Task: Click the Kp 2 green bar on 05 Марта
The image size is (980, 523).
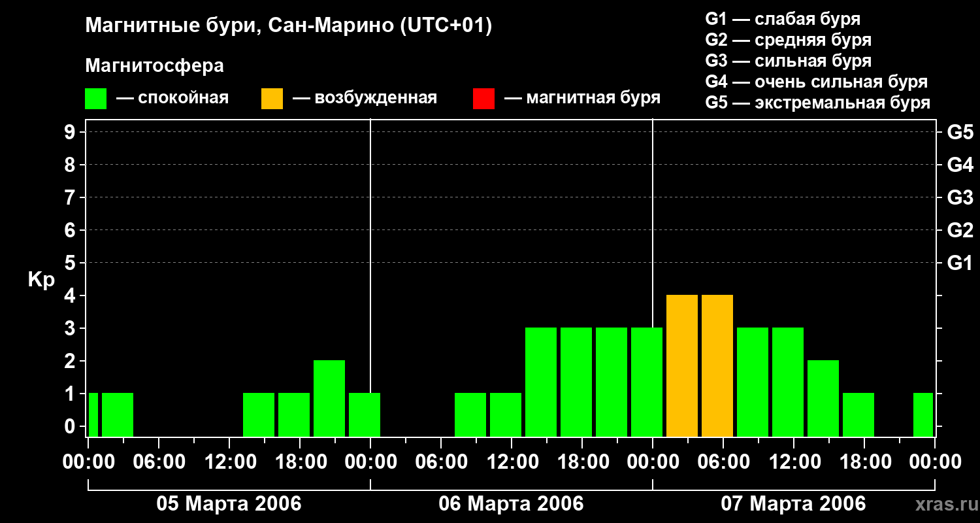Action: coord(329,398)
